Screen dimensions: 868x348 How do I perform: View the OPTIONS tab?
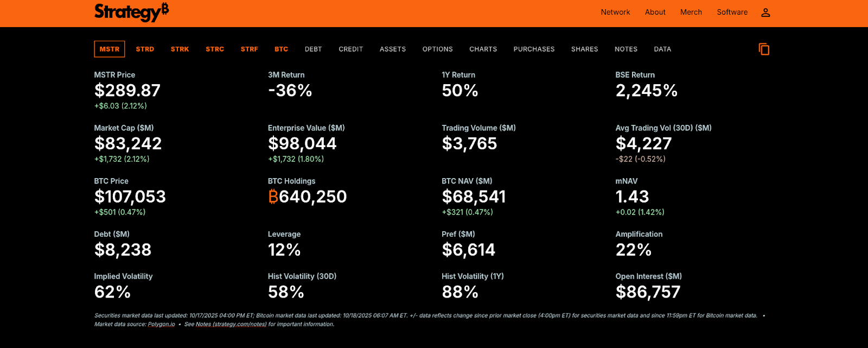click(438, 49)
